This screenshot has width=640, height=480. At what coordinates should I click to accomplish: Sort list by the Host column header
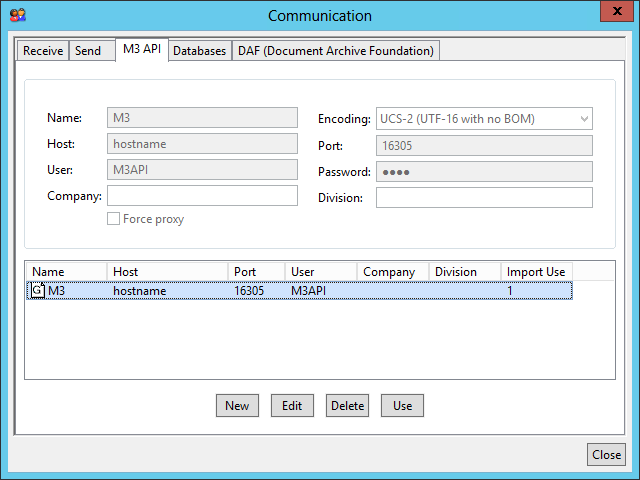point(167,272)
